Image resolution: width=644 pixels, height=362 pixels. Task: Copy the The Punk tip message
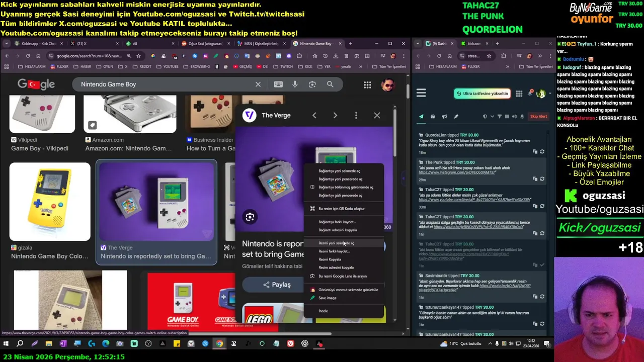tap(535, 179)
